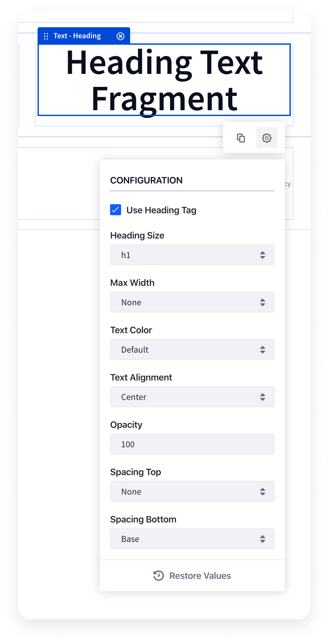Open the Max Width dropdown
Screen dimensions: 329x644
coord(192,302)
